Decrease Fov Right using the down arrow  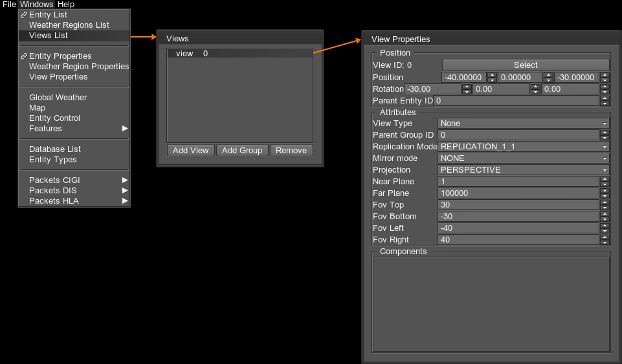click(605, 242)
